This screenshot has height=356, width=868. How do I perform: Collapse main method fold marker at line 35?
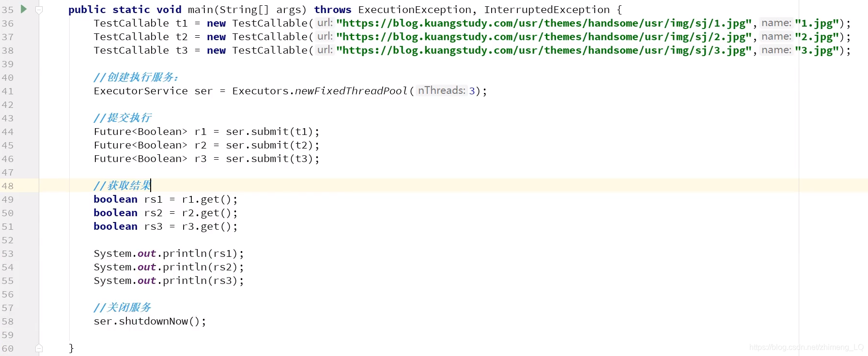tap(39, 10)
